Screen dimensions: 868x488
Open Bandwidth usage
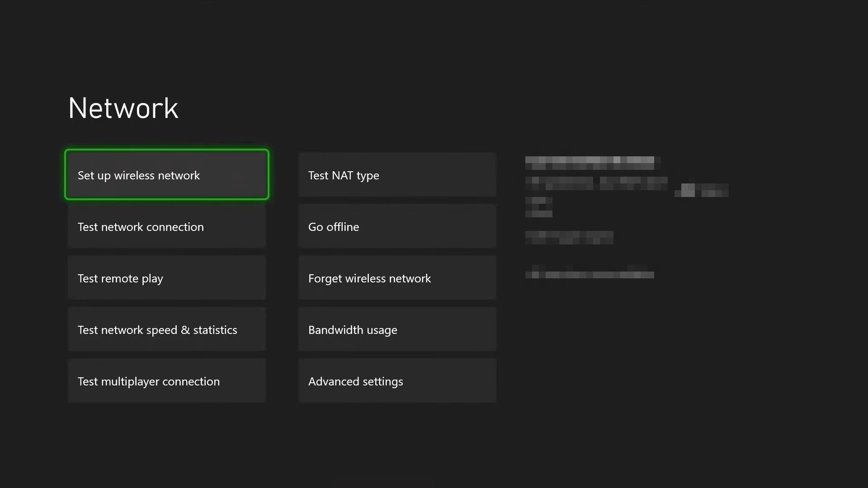pos(397,329)
